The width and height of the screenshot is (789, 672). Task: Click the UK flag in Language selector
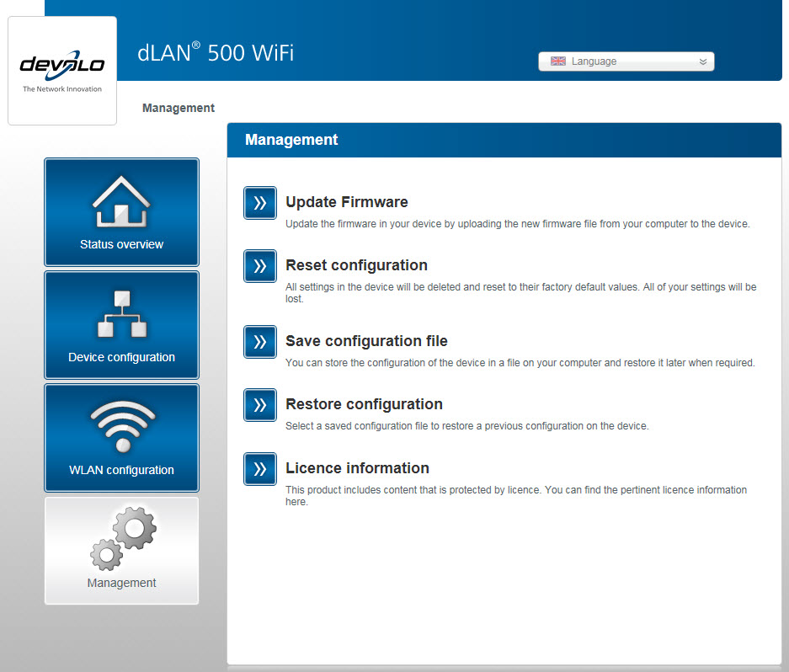pyautogui.click(x=558, y=61)
